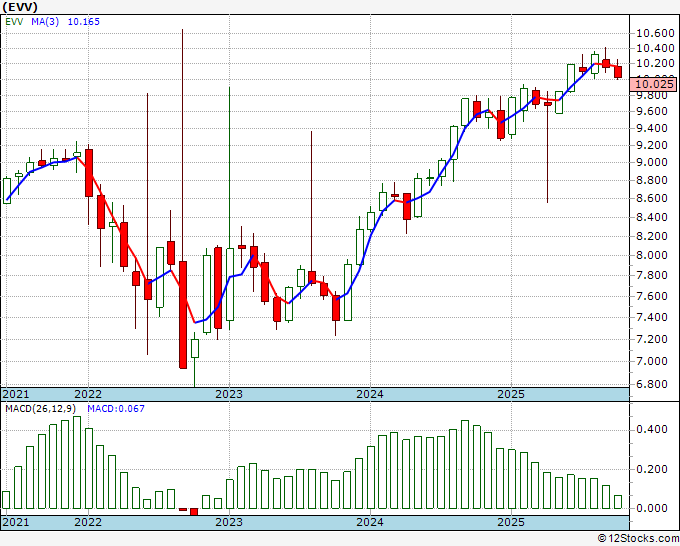Click the 10.400 price axis label

point(655,48)
